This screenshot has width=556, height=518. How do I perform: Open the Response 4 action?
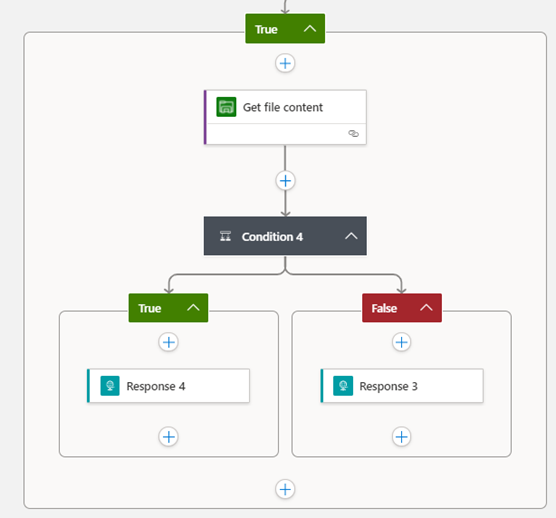168,386
